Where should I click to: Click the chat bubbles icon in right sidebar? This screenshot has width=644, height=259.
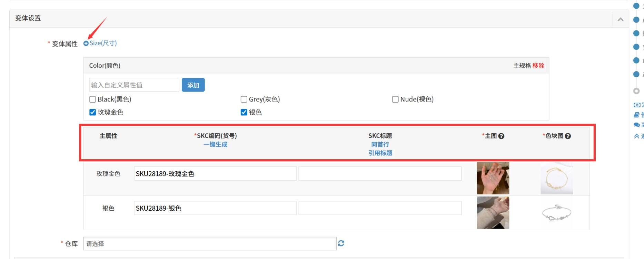coord(637,125)
